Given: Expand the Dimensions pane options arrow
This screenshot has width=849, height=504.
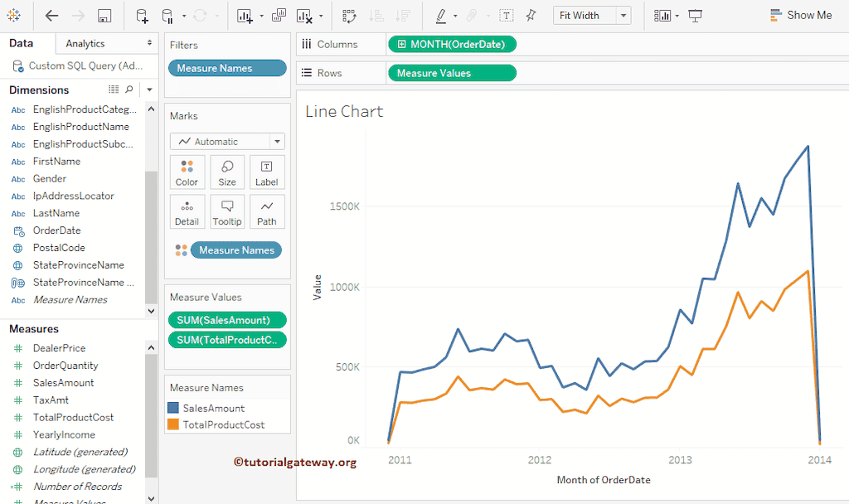Looking at the screenshot, I should point(149,90).
